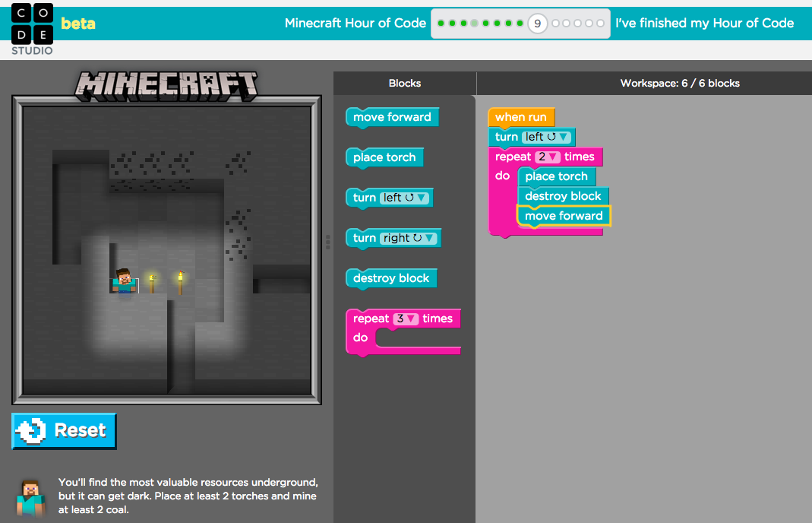Pick the "place torch" block from toolbox
This screenshot has width=812, height=523.
point(384,157)
